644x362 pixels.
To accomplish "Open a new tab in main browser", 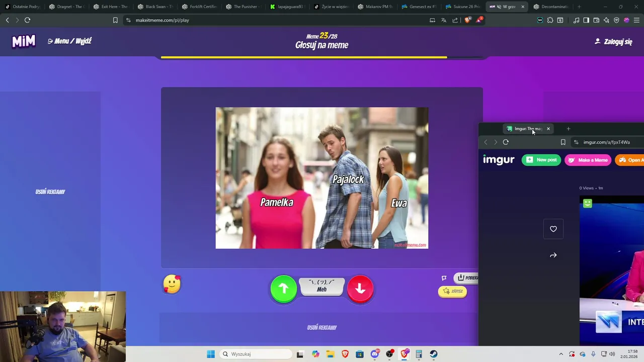I will (x=579, y=7).
